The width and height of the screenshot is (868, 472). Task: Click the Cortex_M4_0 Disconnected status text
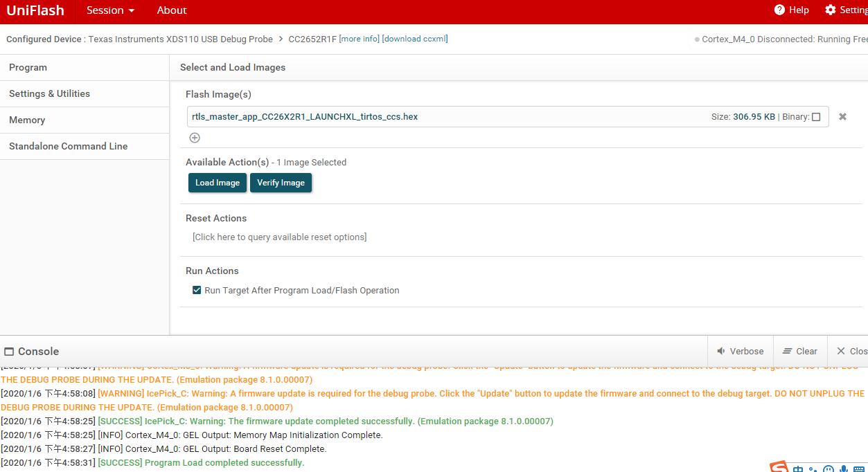click(784, 39)
